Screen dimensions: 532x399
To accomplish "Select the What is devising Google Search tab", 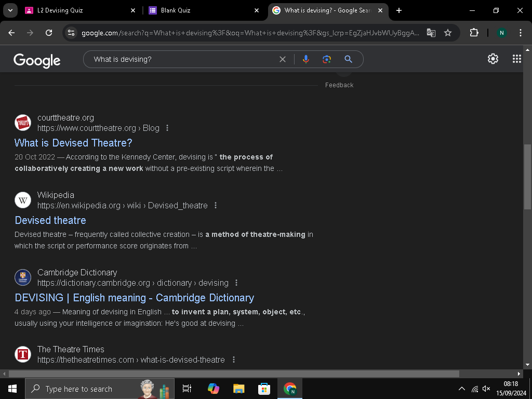I will click(x=328, y=10).
